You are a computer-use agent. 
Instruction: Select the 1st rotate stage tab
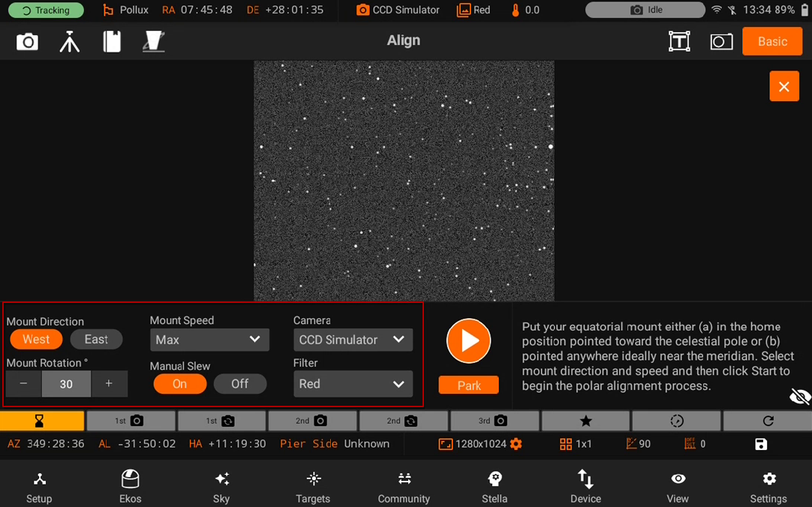click(x=221, y=421)
